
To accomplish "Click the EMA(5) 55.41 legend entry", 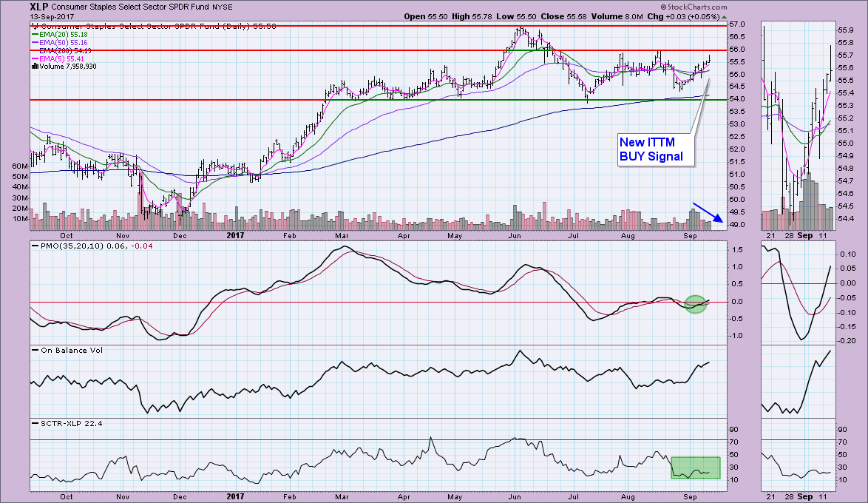I will 61,58.
